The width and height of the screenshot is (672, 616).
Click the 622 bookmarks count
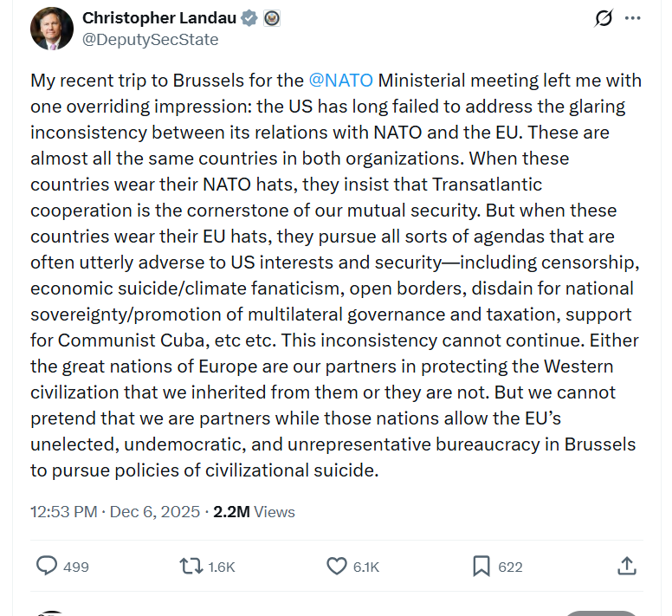click(x=511, y=567)
